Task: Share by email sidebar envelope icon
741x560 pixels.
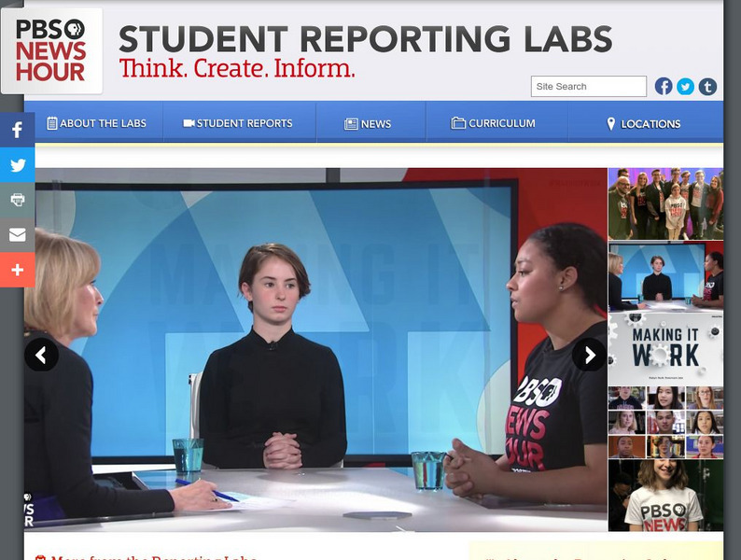Action: coord(18,234)
